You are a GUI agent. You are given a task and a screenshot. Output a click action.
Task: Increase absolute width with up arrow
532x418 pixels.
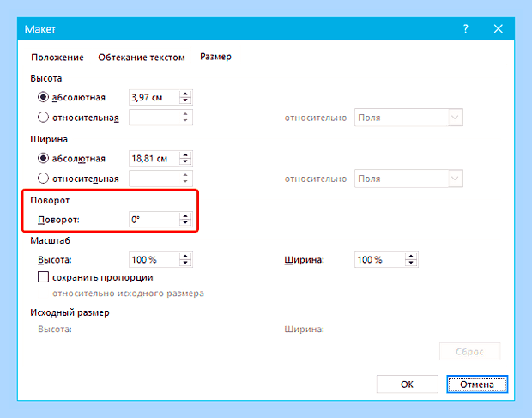click(x=185, y=155)
